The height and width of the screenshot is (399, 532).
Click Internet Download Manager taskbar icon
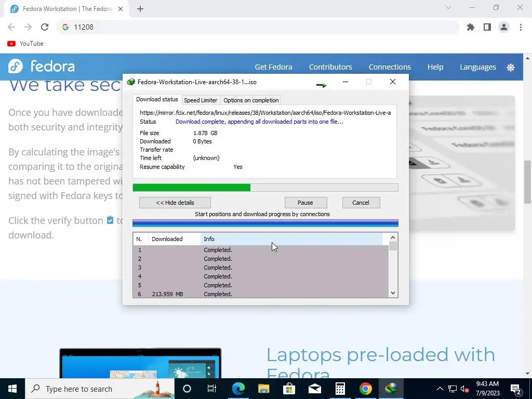pyautogui.click(x=391, y=389)
